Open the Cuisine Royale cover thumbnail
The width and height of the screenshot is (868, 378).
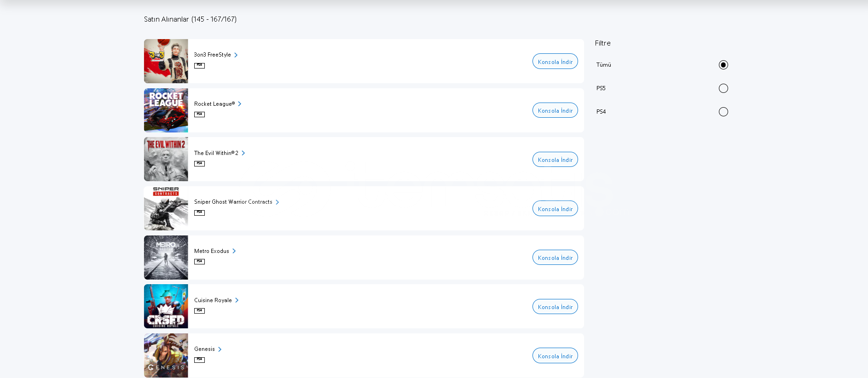[166, 306]
